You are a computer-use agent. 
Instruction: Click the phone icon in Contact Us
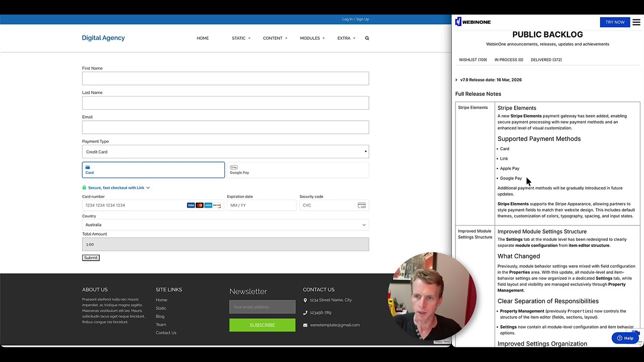coord(305,313)
